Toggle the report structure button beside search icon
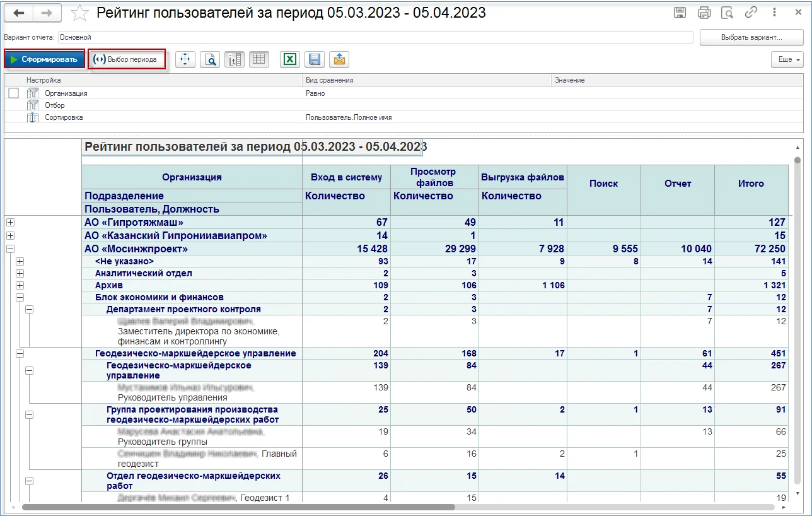The width and height of the screenshot is (812, 516). pos(235,59)
